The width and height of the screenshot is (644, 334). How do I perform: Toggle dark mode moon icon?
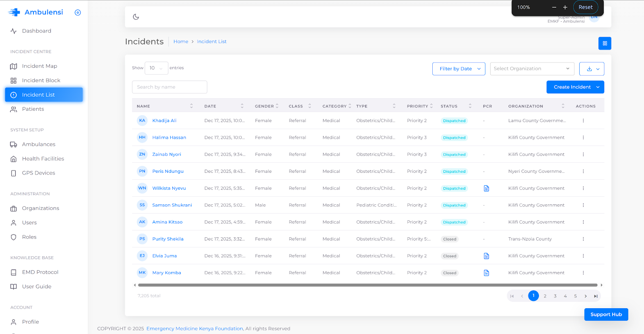[x=136, y=17]
